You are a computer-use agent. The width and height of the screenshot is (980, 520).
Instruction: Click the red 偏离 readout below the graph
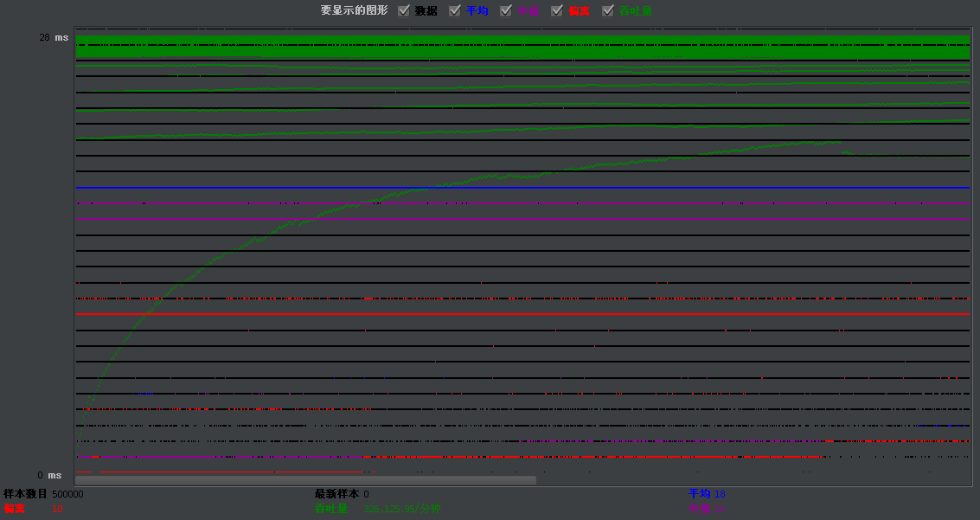tap(33, 509)
